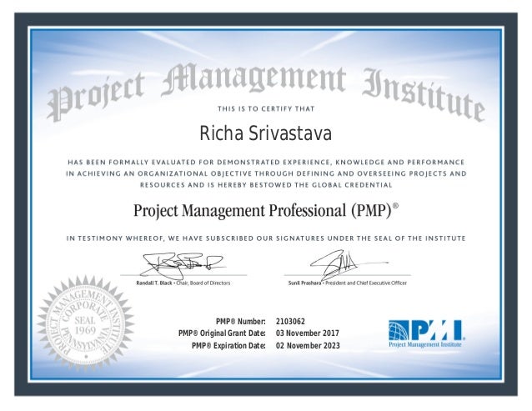This screenshot has width=532, height=411.
Task: Click Randall T. Black signature
Action: coord(183,266)
